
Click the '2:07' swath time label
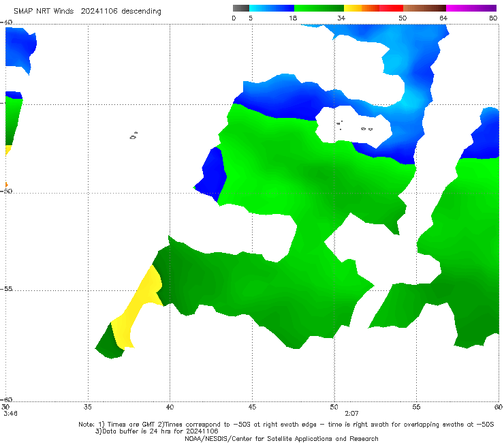coord(351,414)
